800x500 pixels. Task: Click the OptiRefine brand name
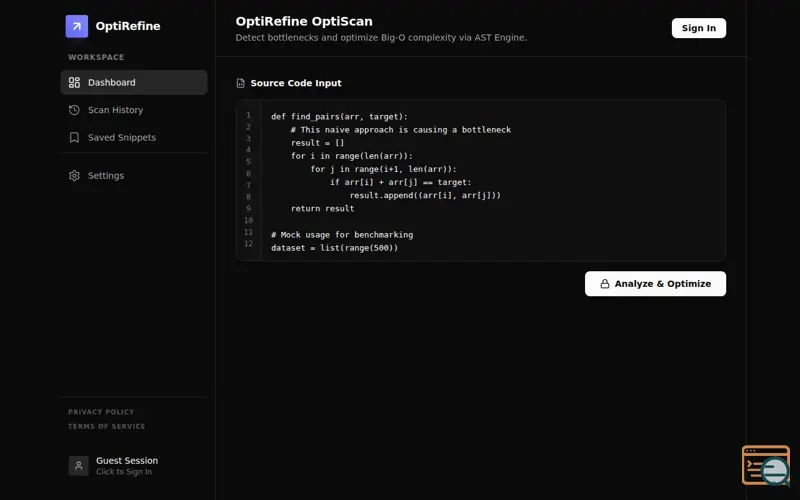pos(128,26)
